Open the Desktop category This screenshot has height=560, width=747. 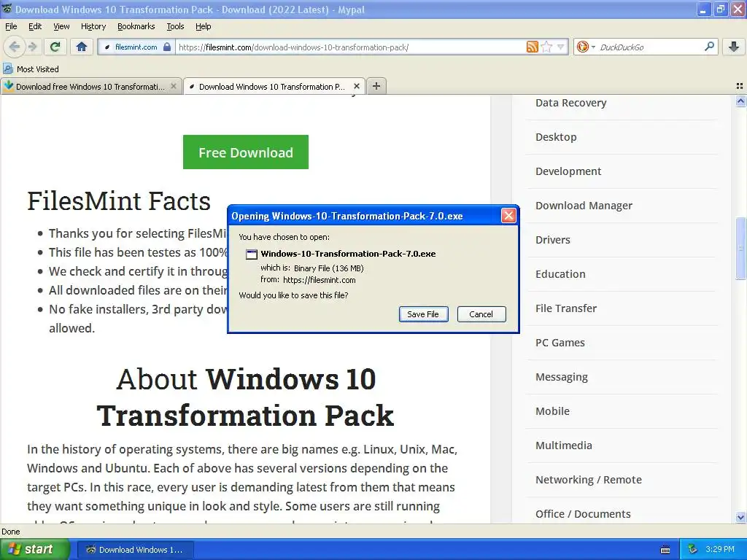[556, 137]
